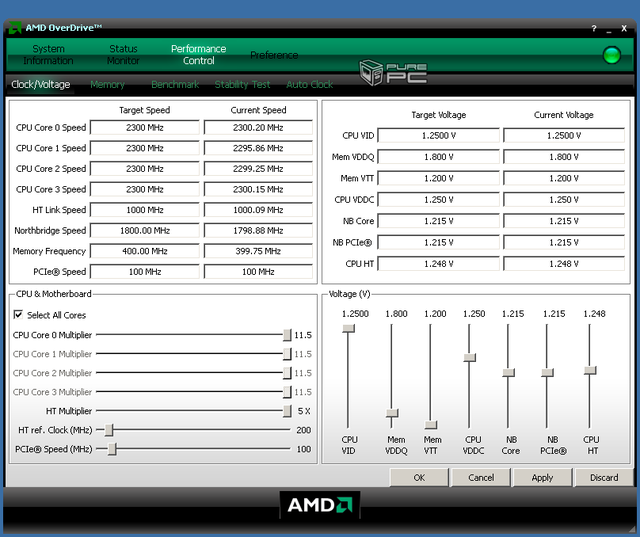Click the 200 HT ref. clock value

click(x=303, y=430)
